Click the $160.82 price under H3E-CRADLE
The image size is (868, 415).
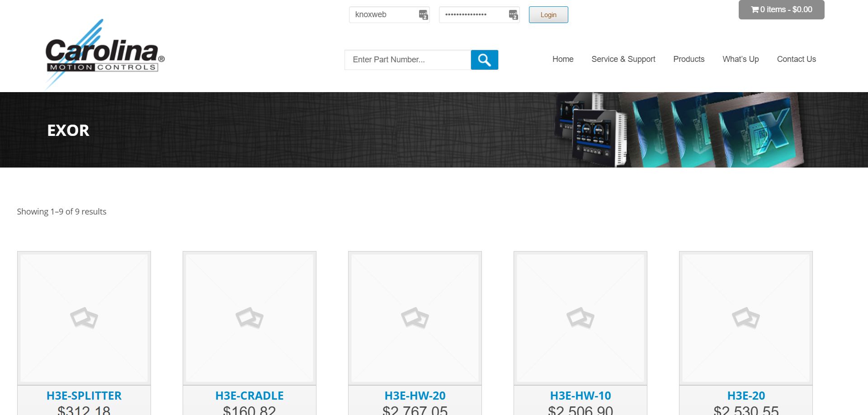pos(250,410)
